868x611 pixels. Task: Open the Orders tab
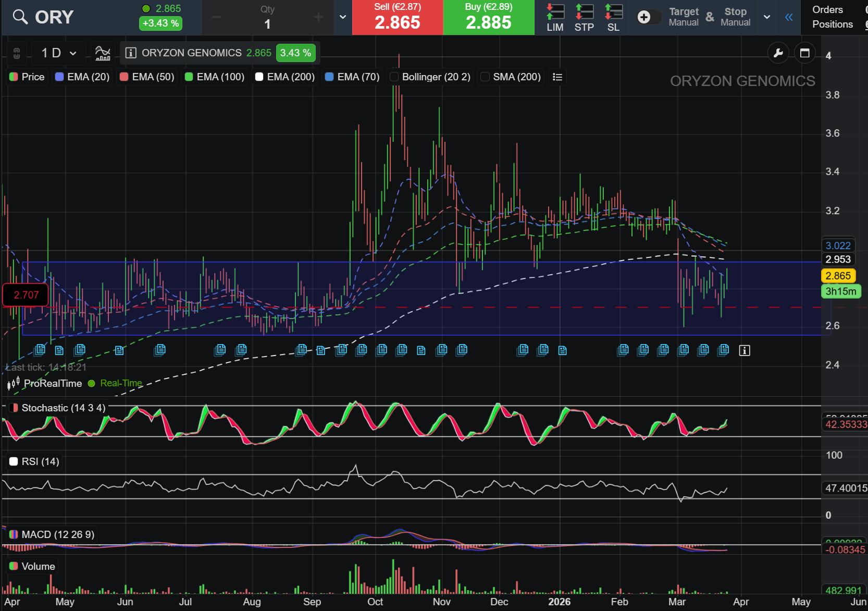[x=827, y=9]
